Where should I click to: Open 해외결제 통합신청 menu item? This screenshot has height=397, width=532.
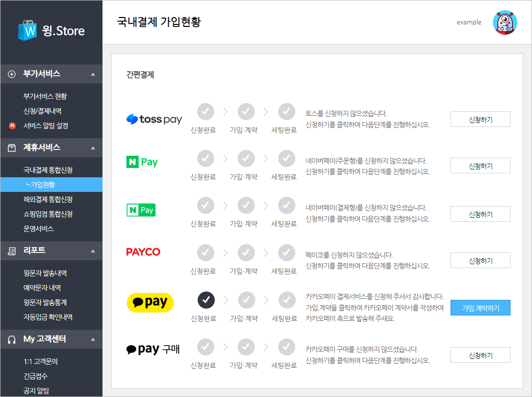(x=48, y=199)
